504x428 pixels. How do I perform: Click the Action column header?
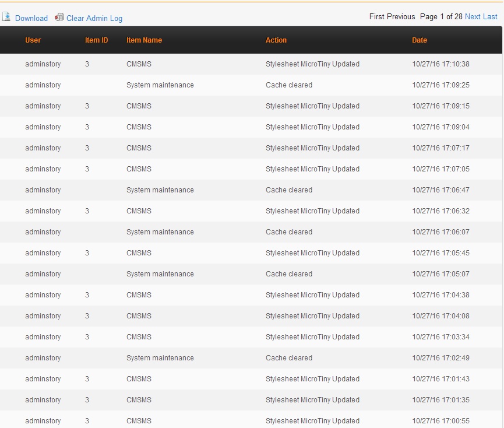(x=276, y=40)
